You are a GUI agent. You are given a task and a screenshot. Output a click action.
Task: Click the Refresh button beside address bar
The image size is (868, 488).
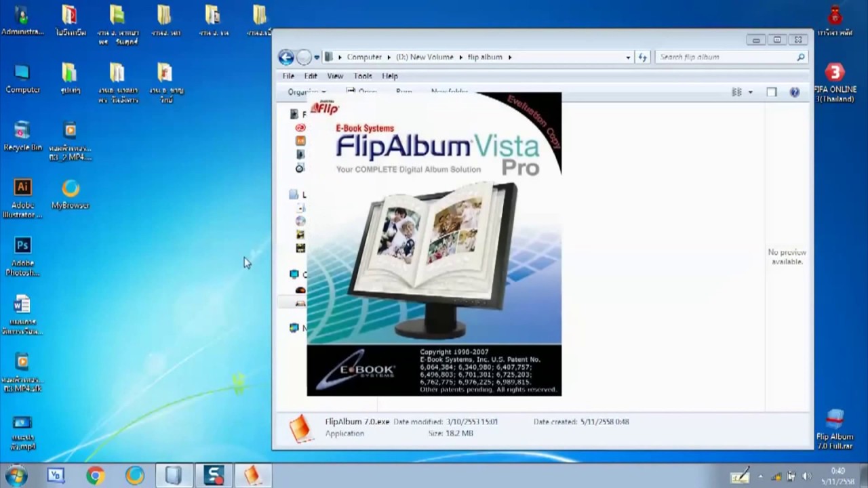(642, 57)
